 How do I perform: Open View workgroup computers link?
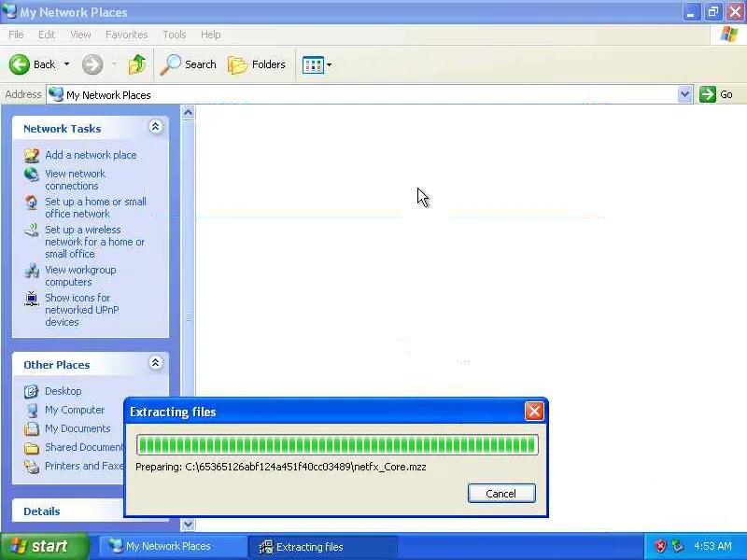click(80, 275)
